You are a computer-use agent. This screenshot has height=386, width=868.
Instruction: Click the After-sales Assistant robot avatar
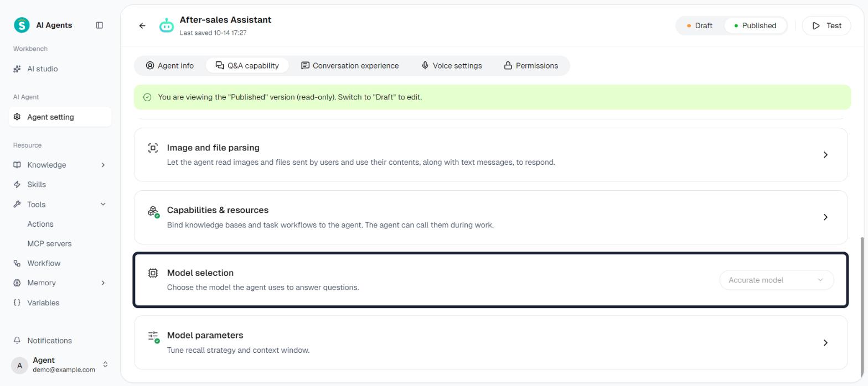[x=167, y=25]
